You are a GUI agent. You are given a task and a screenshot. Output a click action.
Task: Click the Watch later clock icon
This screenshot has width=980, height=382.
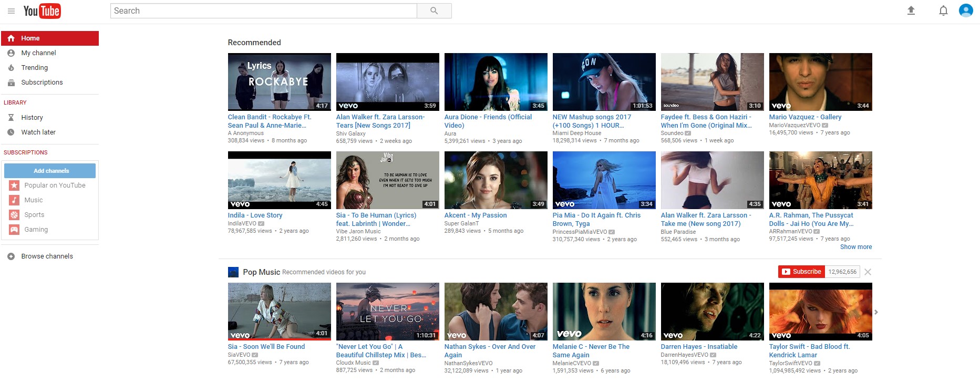pyautogui.click(x=11, y=132)
